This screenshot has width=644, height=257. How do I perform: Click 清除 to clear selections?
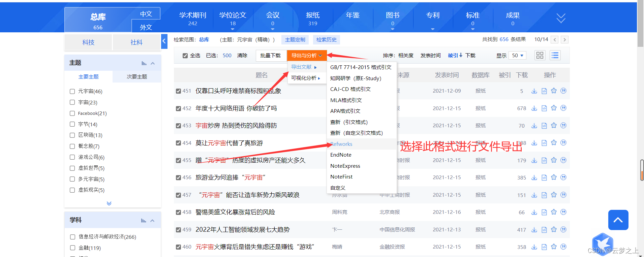[x=242, y=56]
